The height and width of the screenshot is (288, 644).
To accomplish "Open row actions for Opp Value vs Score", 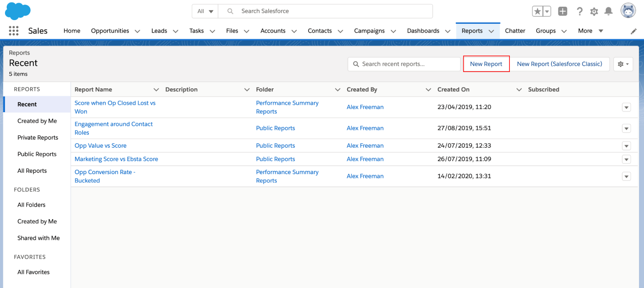I will tap(626, 146).
